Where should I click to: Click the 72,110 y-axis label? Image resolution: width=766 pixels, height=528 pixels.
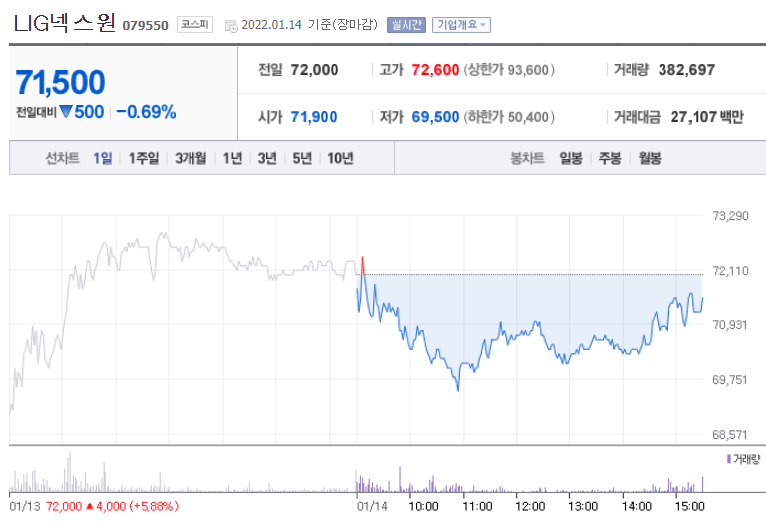pos(730,271)
